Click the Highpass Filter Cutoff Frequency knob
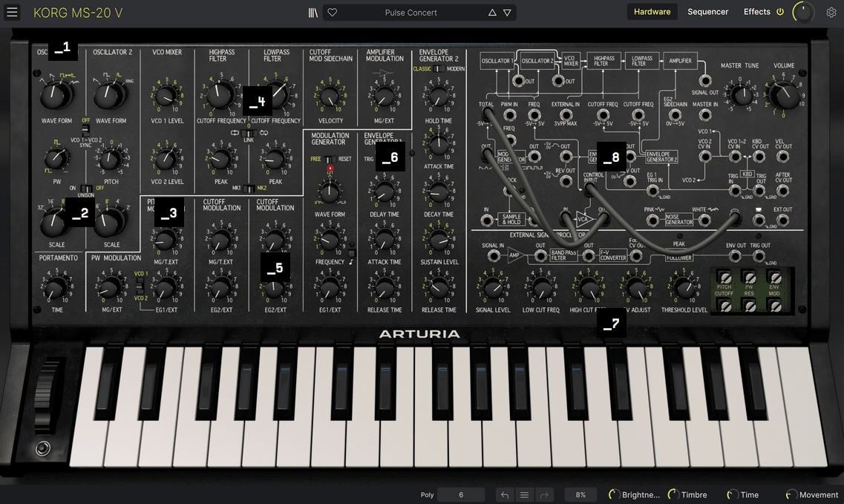Screen dimensions: 844x504 220,95
